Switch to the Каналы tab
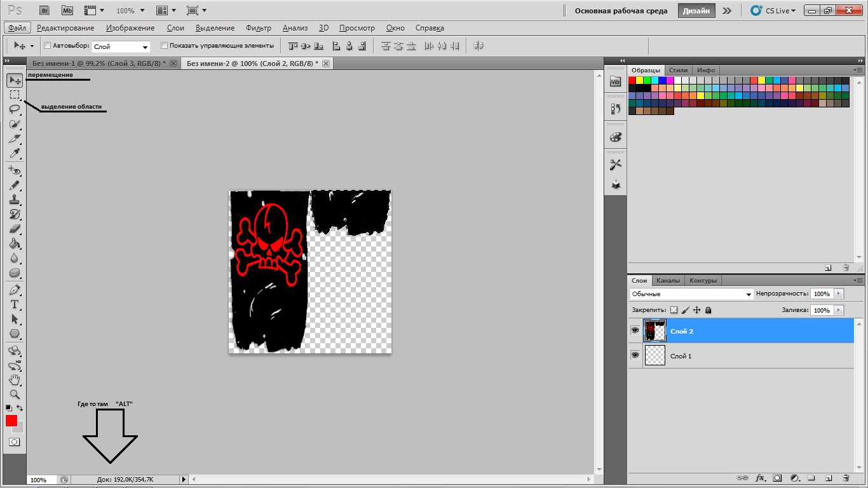This screenshot has height=488, width=868. pyautogui.click(x=668, y=280)
